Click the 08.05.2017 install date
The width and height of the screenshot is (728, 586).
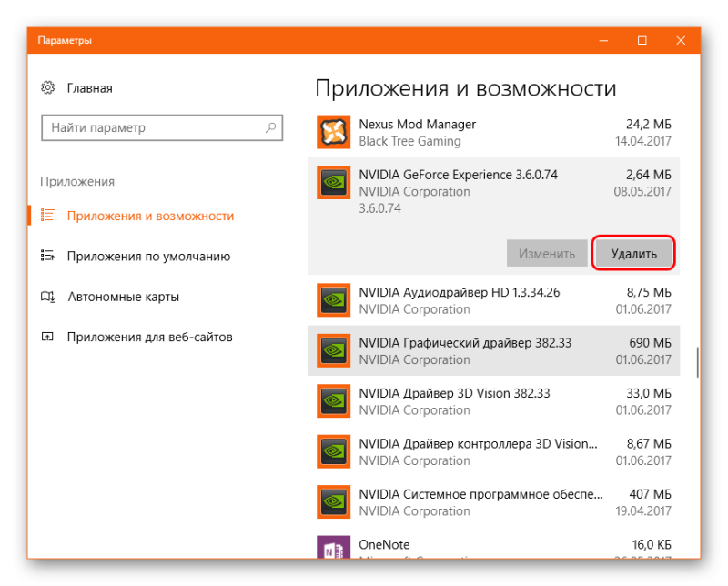pos(642,191)
